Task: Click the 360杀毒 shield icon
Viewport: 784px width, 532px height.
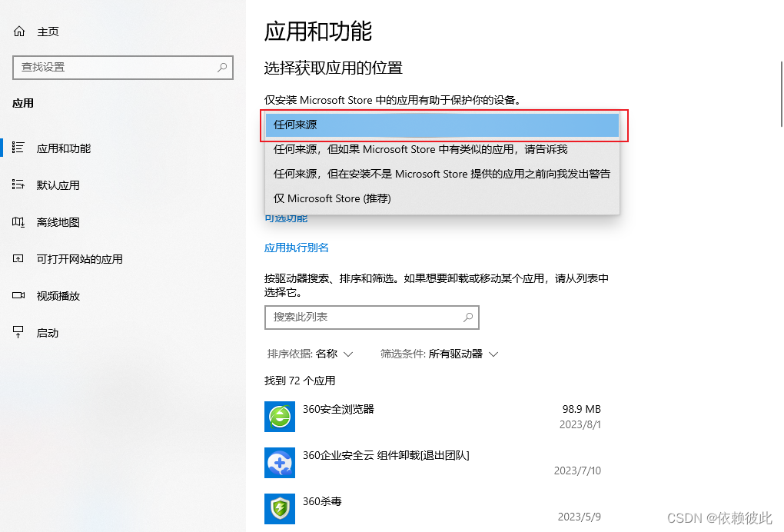Action: (x=280, y=508)
